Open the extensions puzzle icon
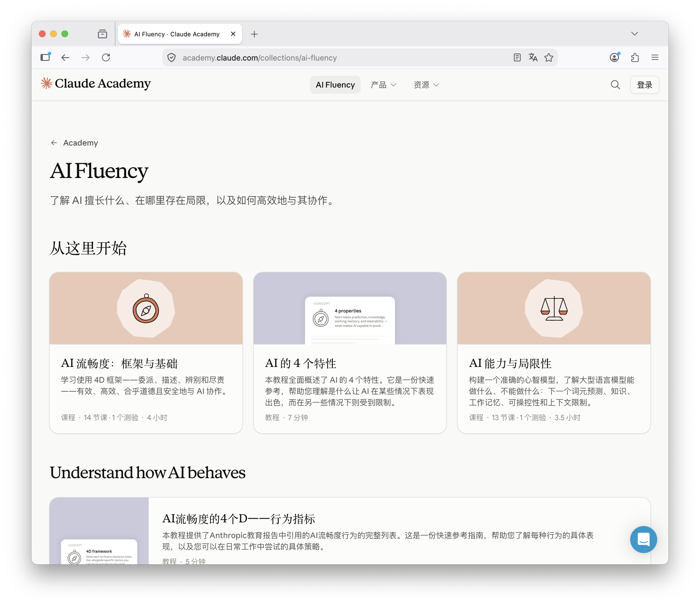Image resolution: width=700 pixels, height=606 pixels. coord(635,57)
